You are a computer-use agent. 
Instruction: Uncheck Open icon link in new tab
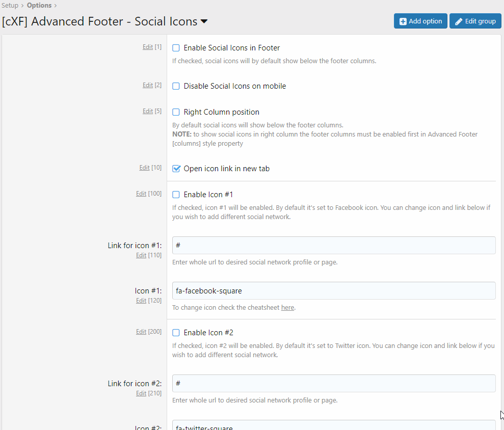[176, 169]
